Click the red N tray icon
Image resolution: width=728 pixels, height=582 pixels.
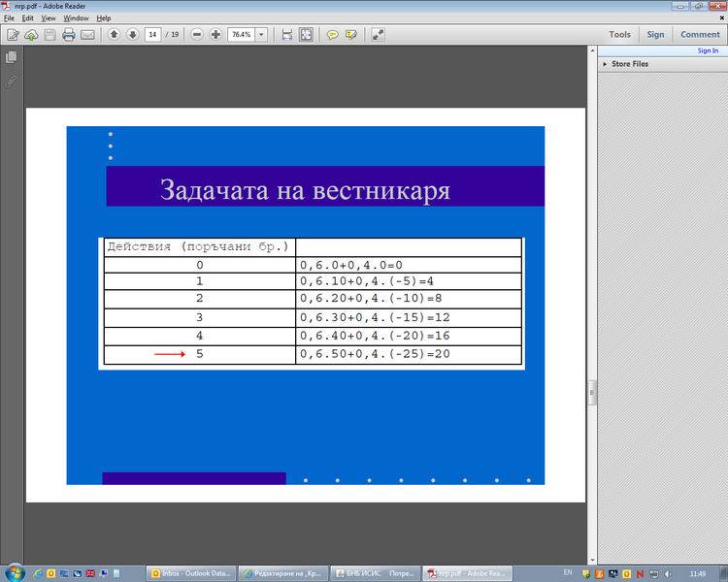pos(640,574)
